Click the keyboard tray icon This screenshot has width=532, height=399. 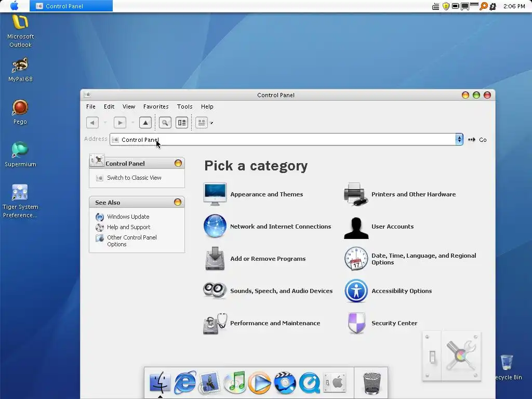436,6
